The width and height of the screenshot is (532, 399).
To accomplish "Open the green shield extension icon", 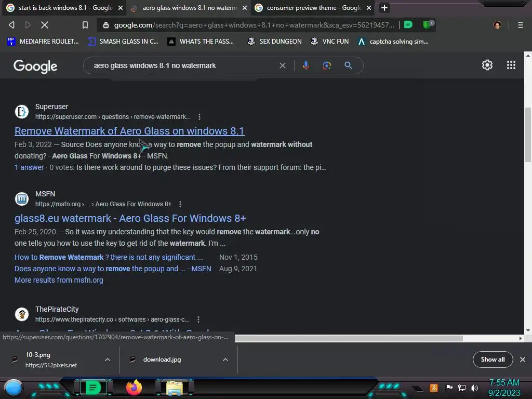I will click(x=428, y=24).
